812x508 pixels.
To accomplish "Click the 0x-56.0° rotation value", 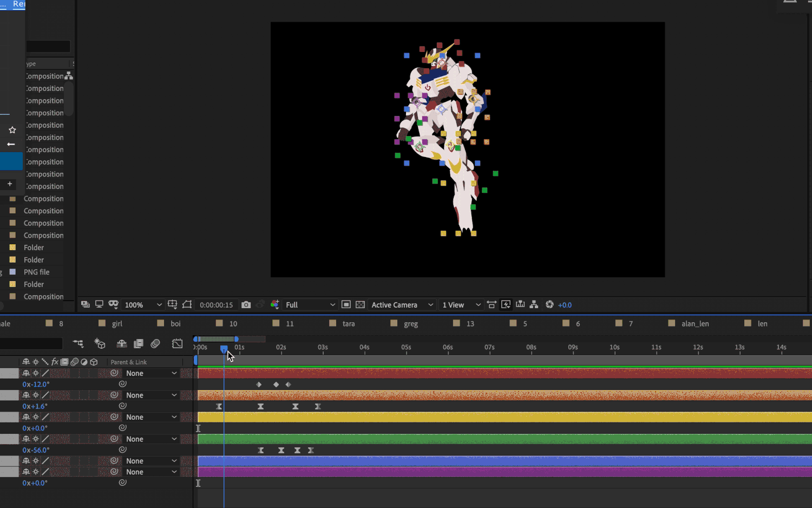I will 36,450.
